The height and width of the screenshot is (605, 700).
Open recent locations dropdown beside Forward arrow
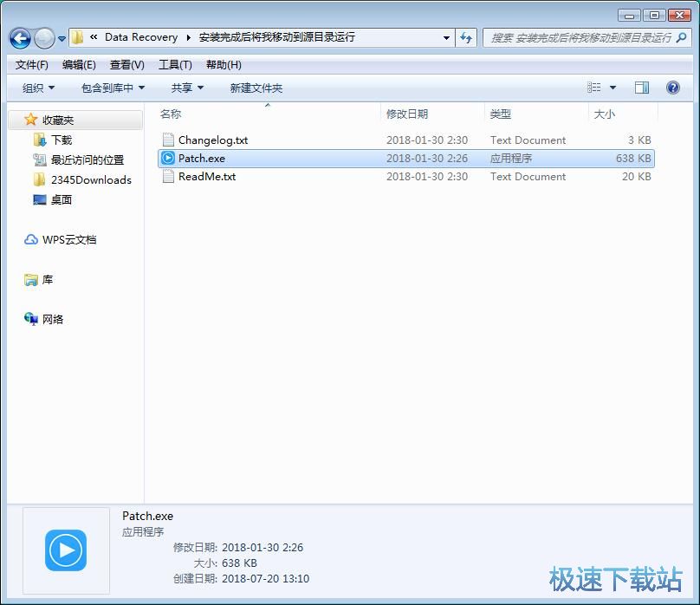[x=62, y=39]
